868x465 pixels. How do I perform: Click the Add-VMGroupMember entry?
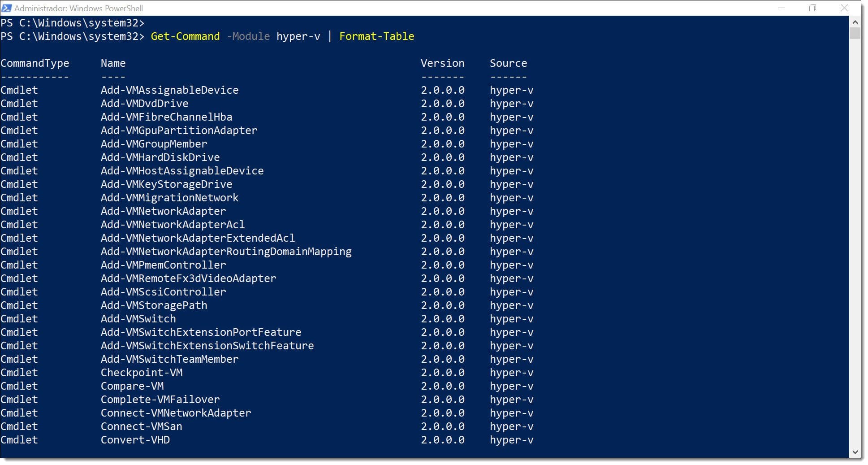tap(154, 144)
